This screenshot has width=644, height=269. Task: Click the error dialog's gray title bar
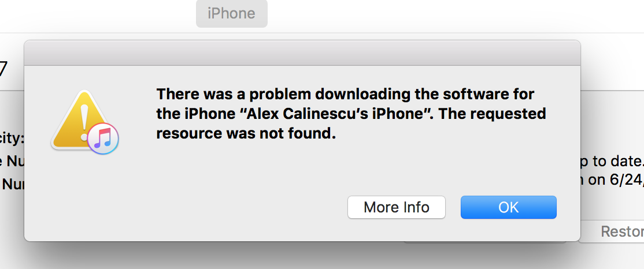(302, 53)
